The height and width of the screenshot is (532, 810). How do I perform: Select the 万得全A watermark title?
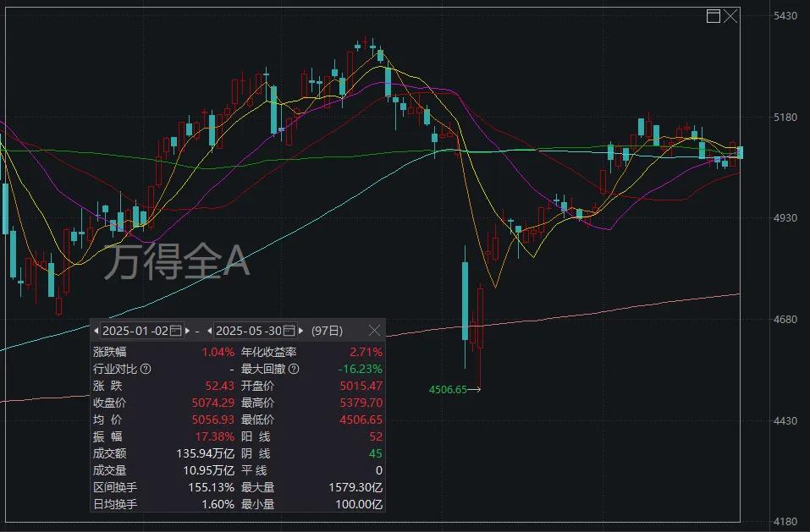[177, 261]
